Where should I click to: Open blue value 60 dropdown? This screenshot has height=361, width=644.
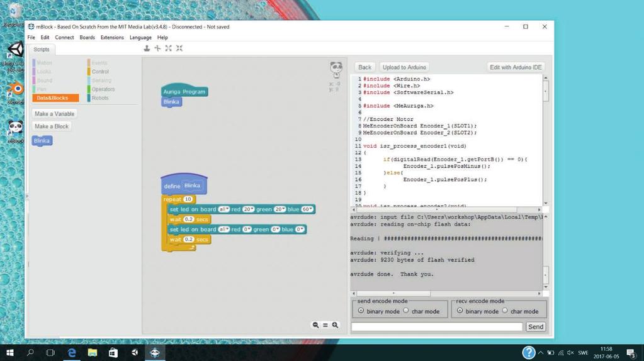[307, 209]
